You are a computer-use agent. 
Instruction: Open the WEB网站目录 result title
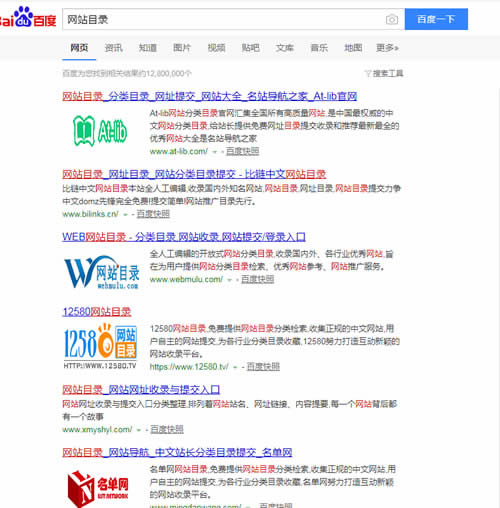184,237
